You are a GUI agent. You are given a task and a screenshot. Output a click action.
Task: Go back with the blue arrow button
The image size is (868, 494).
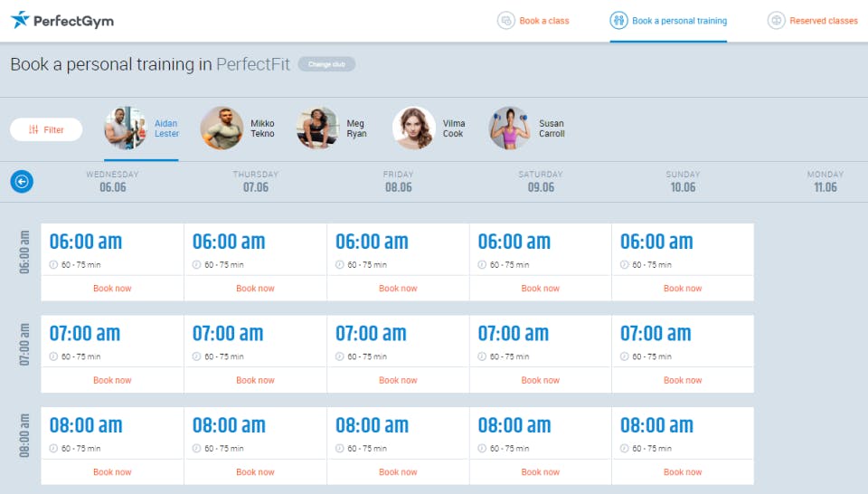(22, 181)
